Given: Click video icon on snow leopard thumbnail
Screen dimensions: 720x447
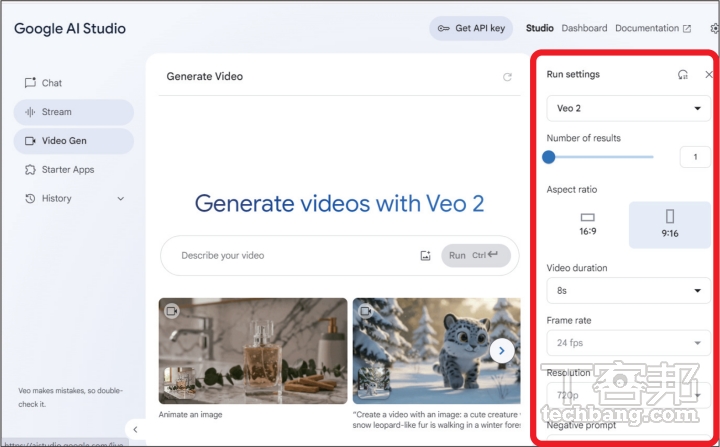Looking at the screenshot, I should click(x=366, y=311).
